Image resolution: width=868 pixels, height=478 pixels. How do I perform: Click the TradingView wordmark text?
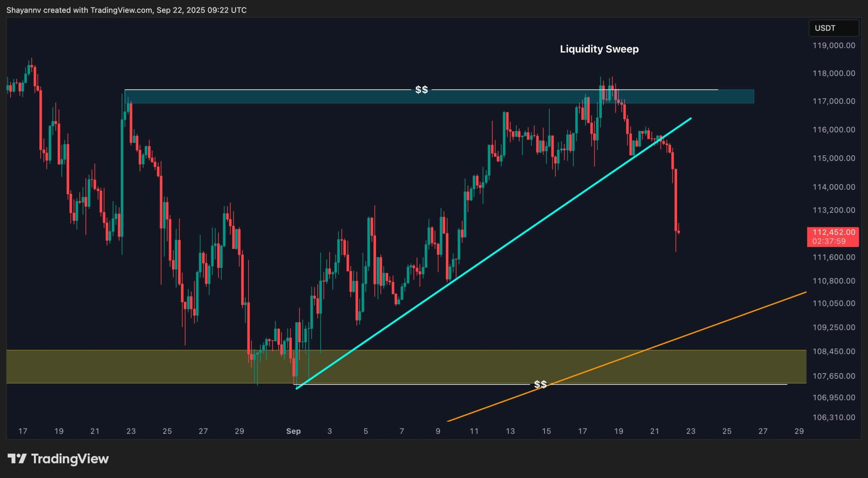click(x=70, y=459)
